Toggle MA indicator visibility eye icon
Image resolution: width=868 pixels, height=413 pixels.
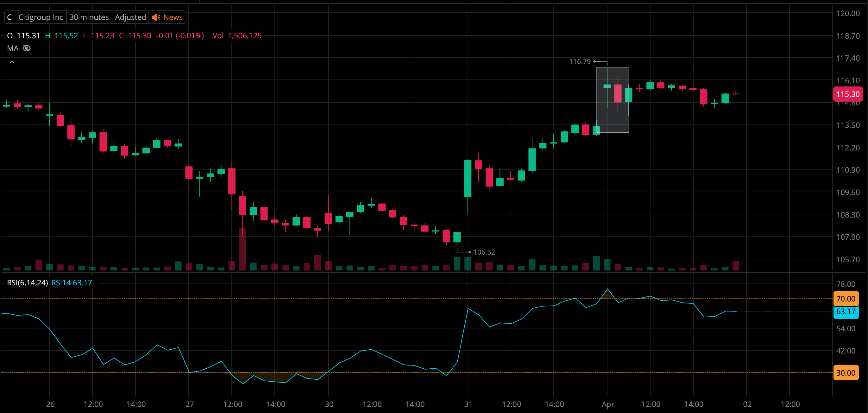click(27, 48)
